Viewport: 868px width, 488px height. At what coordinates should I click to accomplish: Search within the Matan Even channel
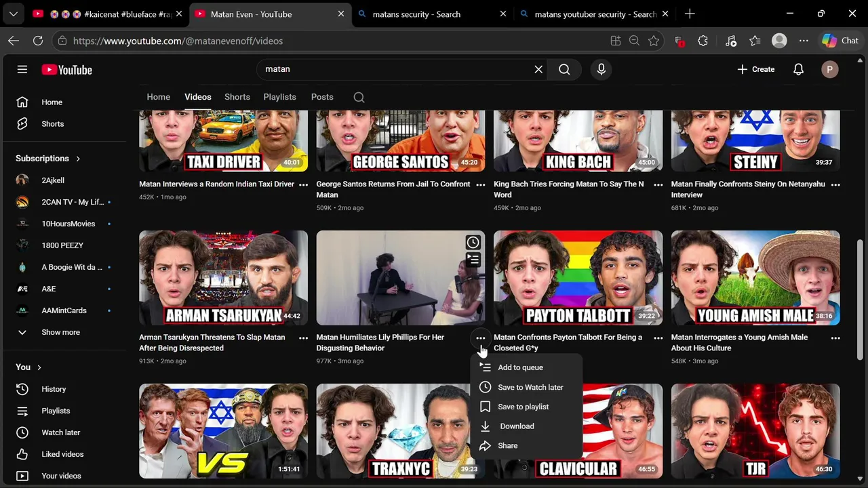point(359,97)
